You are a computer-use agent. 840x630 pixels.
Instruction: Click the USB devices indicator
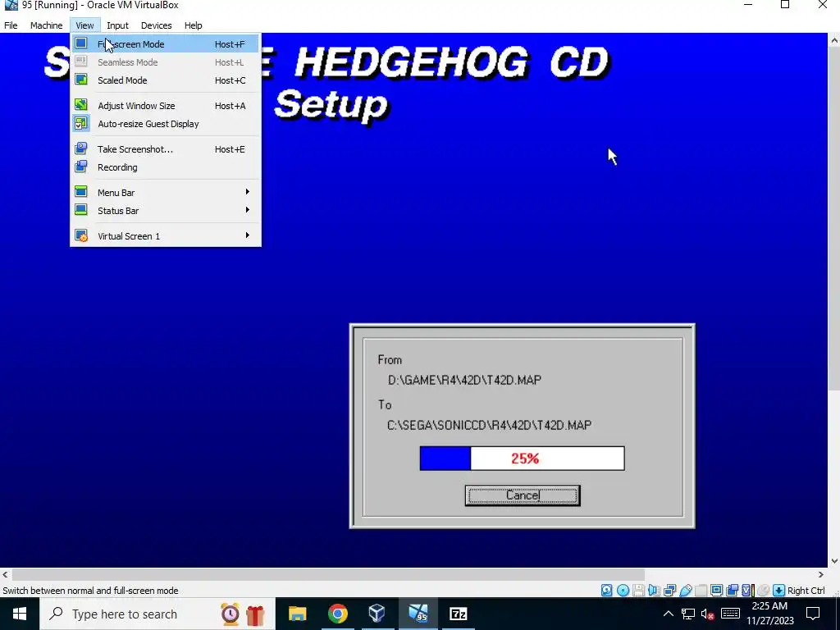click(x=686, y=591)
